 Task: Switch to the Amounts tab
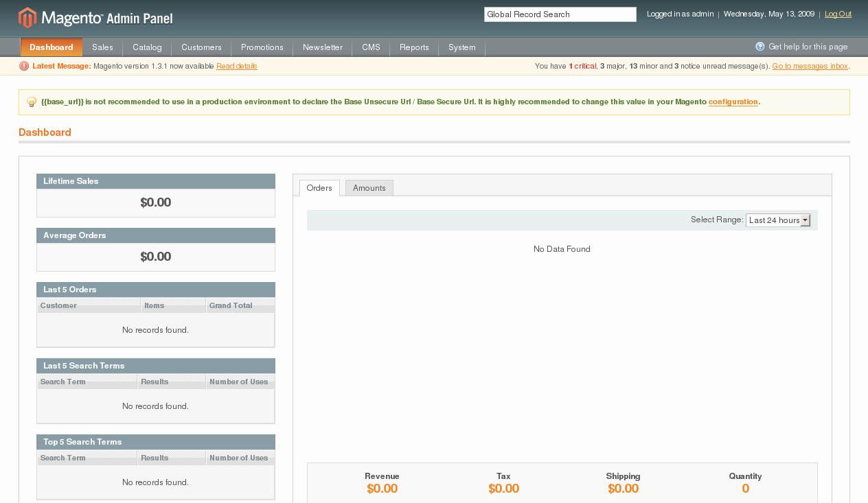click(369, 188)
